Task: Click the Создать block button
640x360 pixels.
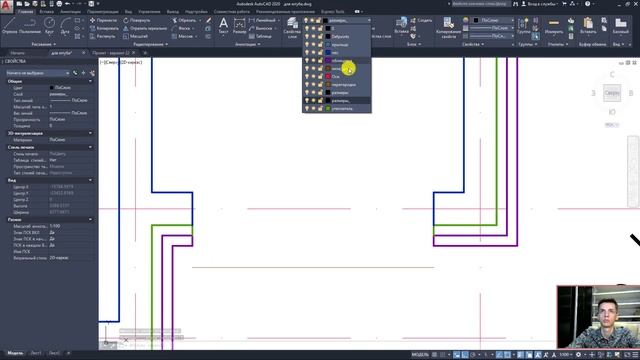Action: click(x=421, y=20)
